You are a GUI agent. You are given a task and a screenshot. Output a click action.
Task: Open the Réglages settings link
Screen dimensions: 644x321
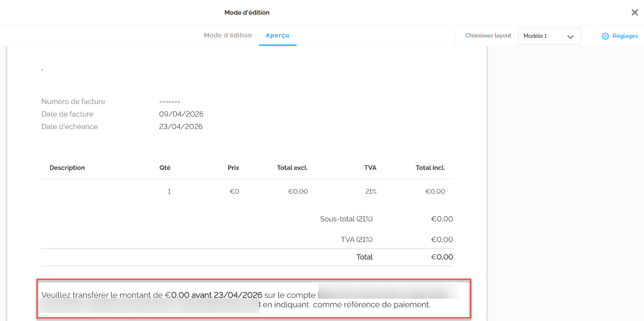625,36
